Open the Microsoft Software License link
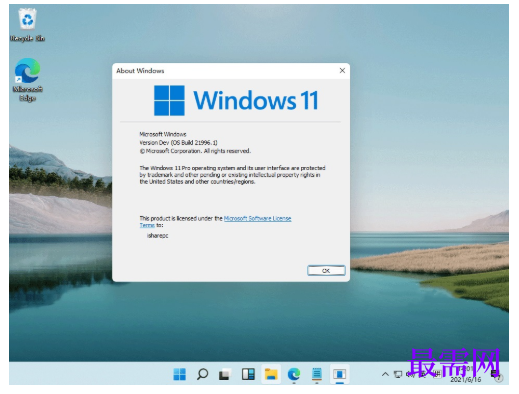 257,218
